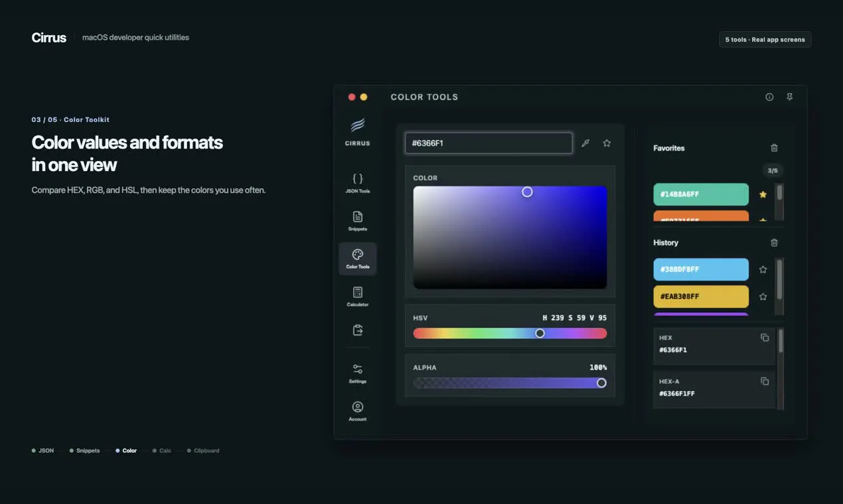Go to the Calc slide indicator
The height and width of the screenshot is (504, 843).
click(x=162, y=450)
